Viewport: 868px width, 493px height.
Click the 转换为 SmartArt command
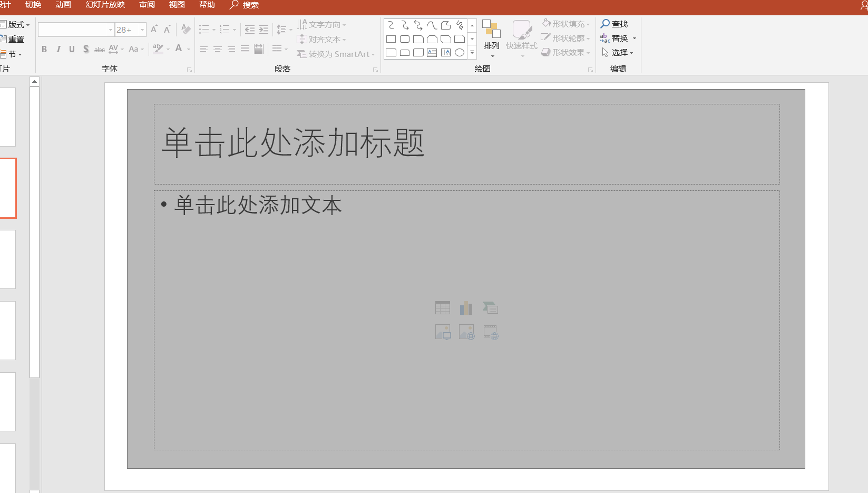click(336, 54)
